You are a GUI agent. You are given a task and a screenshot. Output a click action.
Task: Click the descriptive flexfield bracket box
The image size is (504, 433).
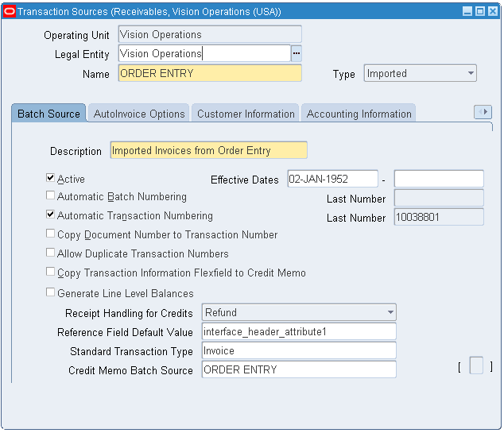(476, 366)
